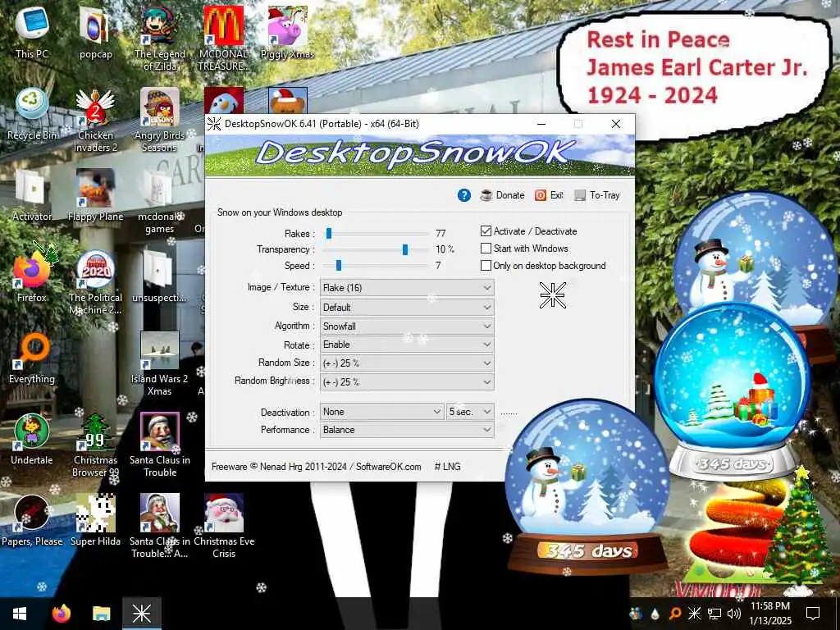Viewport: 840px width, 630px height.
Task: Open the 5 sec. delay dropdown
Action: 470,412
